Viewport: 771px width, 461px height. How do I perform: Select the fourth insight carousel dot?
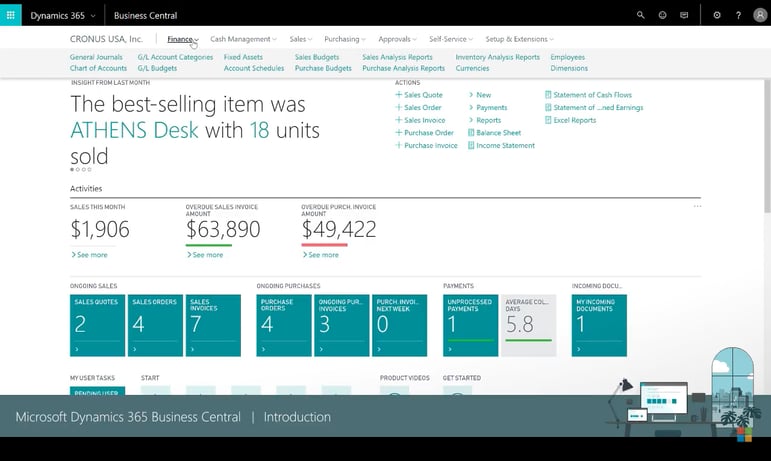tap(89, 170)
